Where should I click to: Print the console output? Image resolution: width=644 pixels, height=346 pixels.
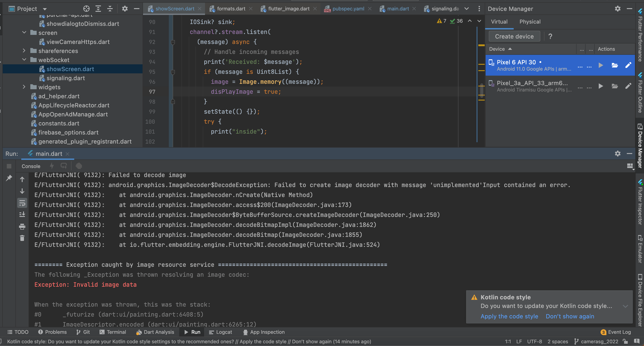pyautogui.click(x=22, y=227)
